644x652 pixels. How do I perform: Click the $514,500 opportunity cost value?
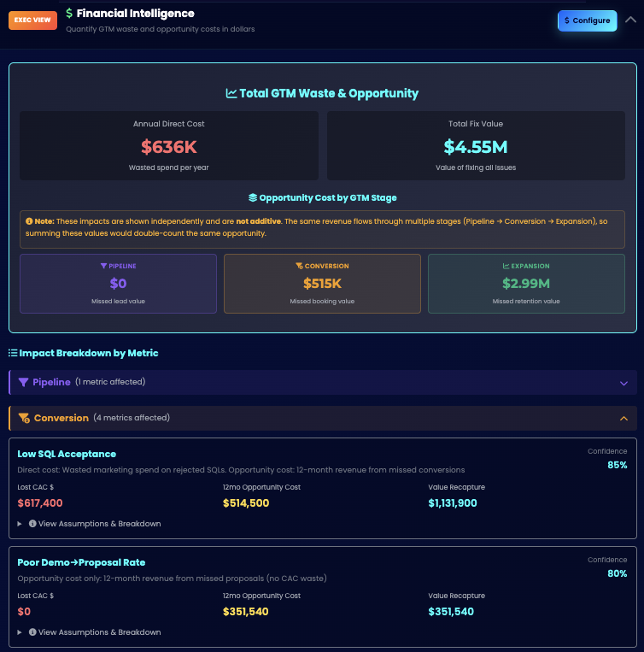(246, 503)
